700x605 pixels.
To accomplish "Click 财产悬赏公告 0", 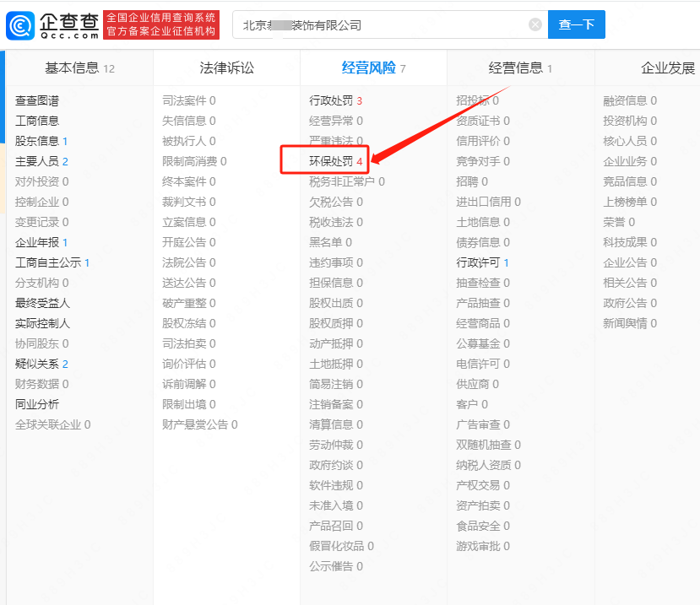I will click(x=200, y=424).
